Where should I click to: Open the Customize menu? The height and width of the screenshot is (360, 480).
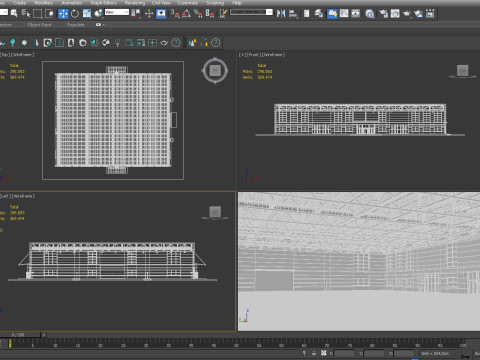point(188,3)
